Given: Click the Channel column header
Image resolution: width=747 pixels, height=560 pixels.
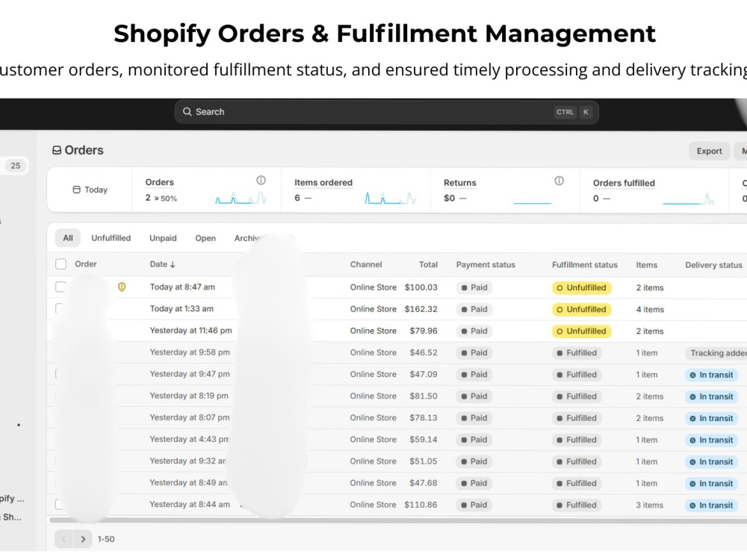Looking at the screenshot, I should [x=366, y=264].
